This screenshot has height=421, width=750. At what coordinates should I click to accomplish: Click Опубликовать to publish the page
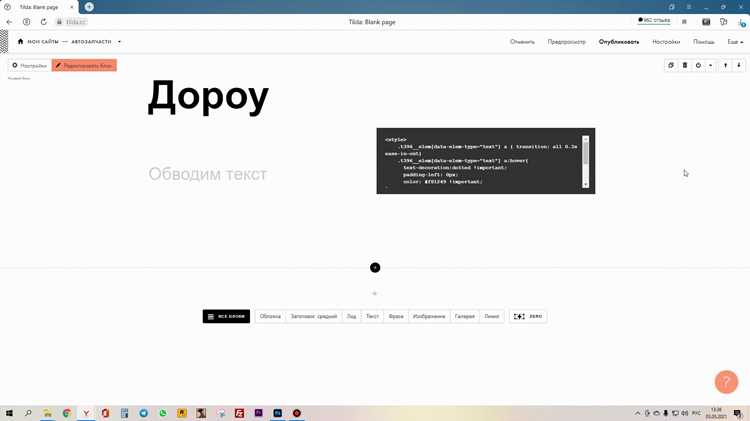(618, 42)
